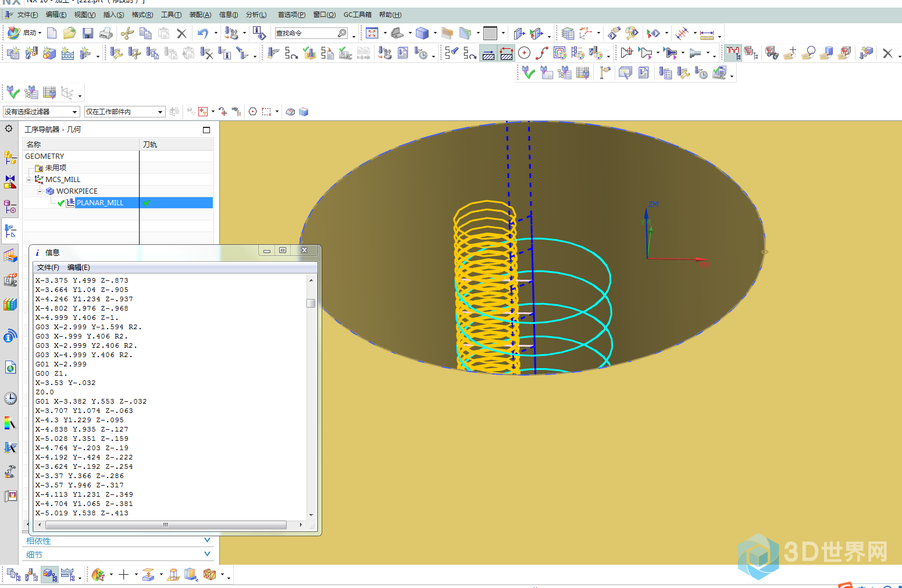Click the Print icon
Screen dimensions: 902x588
tap(106, 33)
